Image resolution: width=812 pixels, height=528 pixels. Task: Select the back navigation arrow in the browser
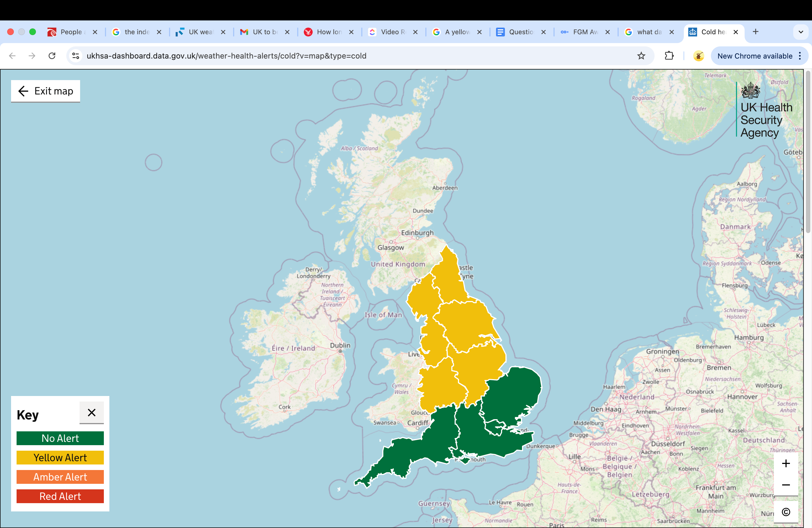point(12,56)
